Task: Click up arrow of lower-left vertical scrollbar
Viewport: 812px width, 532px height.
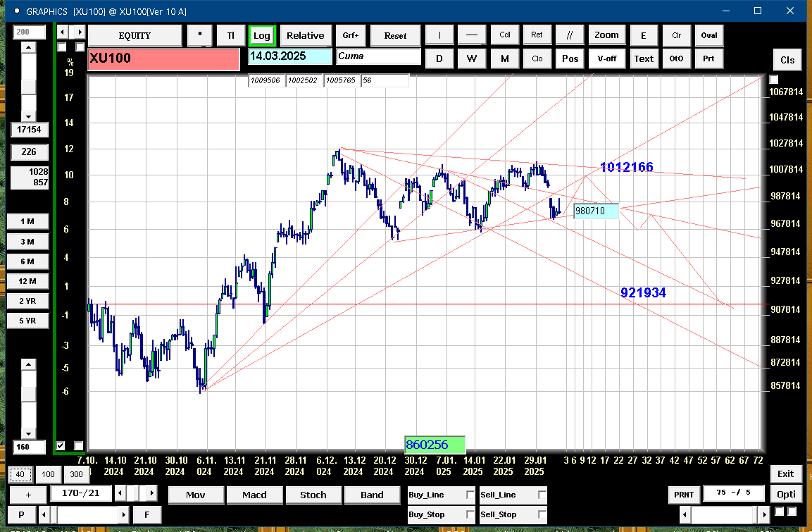Action: pyautogui.click(x=28, y=364)
